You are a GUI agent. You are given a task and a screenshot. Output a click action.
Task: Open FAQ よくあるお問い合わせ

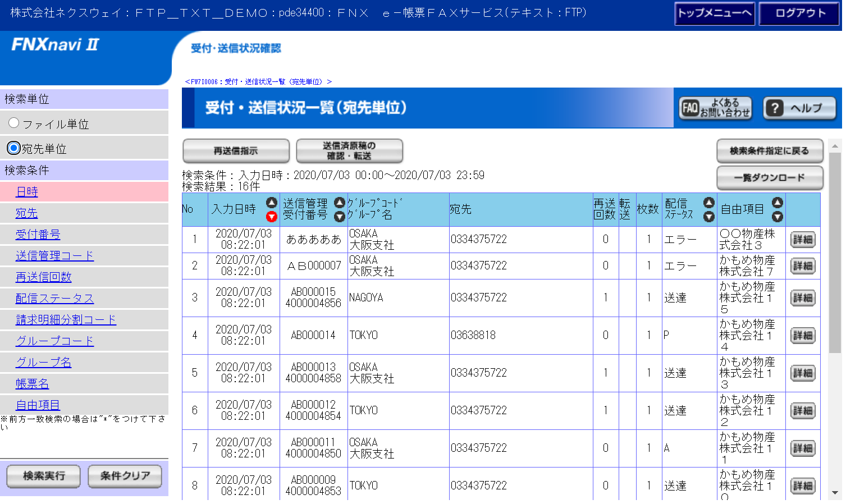click(716, 108)
